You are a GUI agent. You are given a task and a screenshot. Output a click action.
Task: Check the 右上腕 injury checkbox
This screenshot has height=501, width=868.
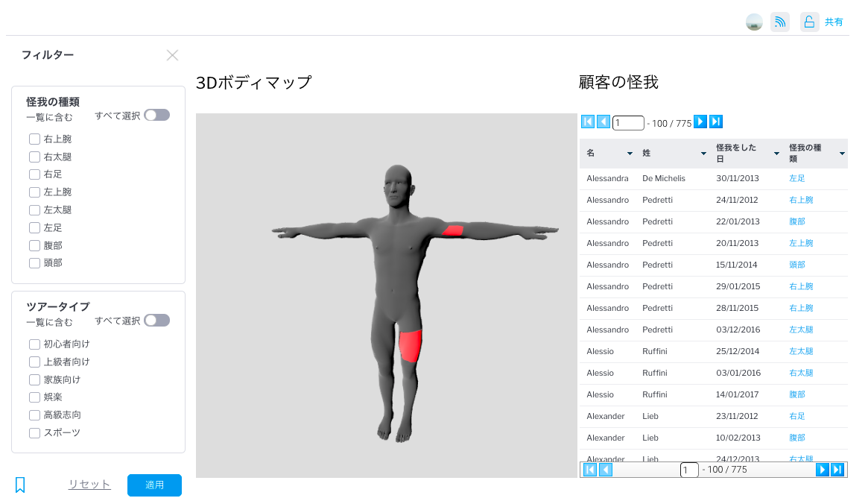click(34, 139)
